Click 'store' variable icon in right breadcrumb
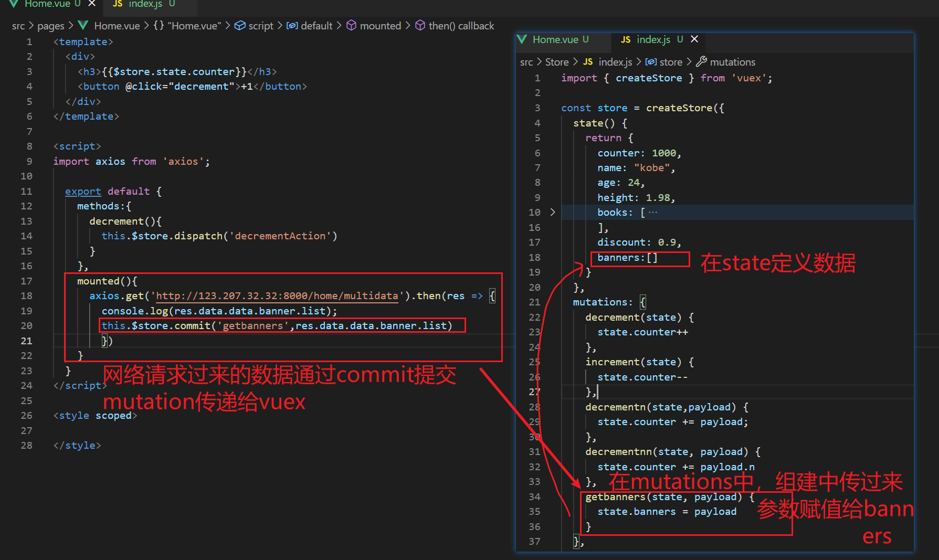This screenshot has height=560, width=939. point(651,62)
